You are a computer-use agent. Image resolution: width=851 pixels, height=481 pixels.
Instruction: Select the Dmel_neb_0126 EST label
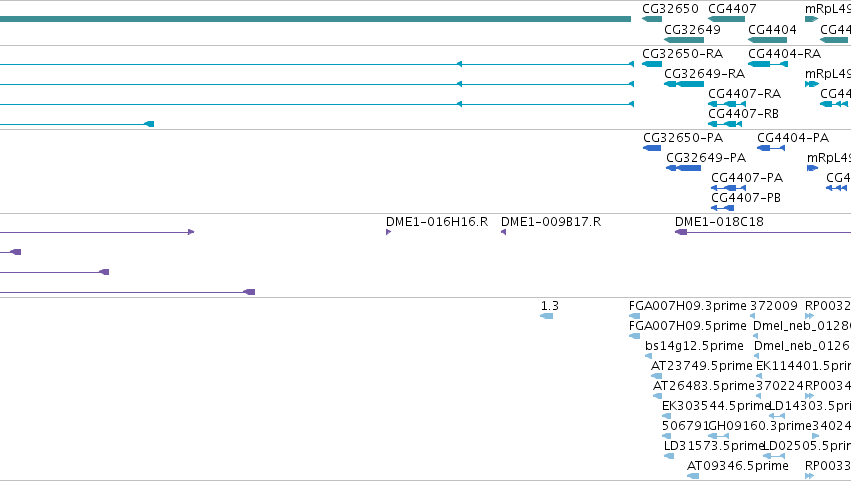802,346
